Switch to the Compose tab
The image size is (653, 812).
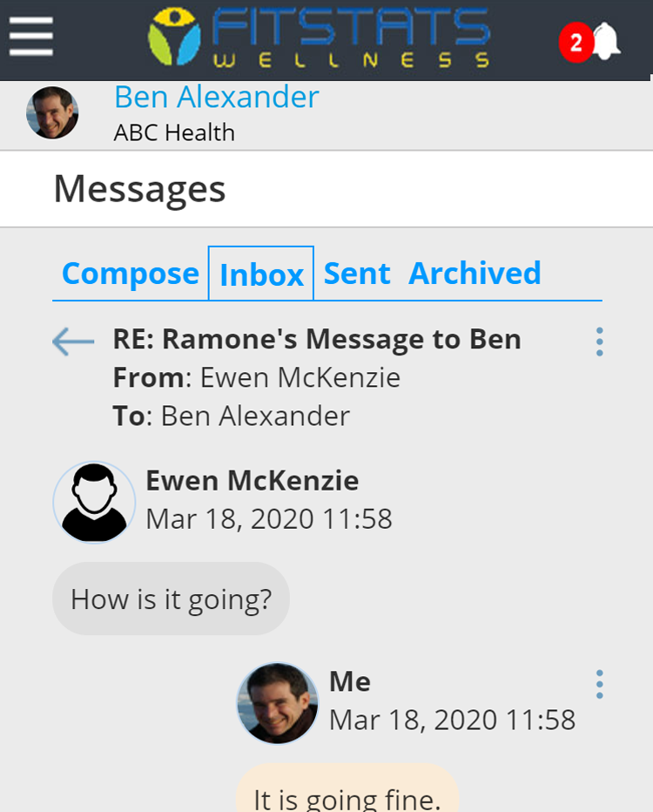click(x=131, y=274)
